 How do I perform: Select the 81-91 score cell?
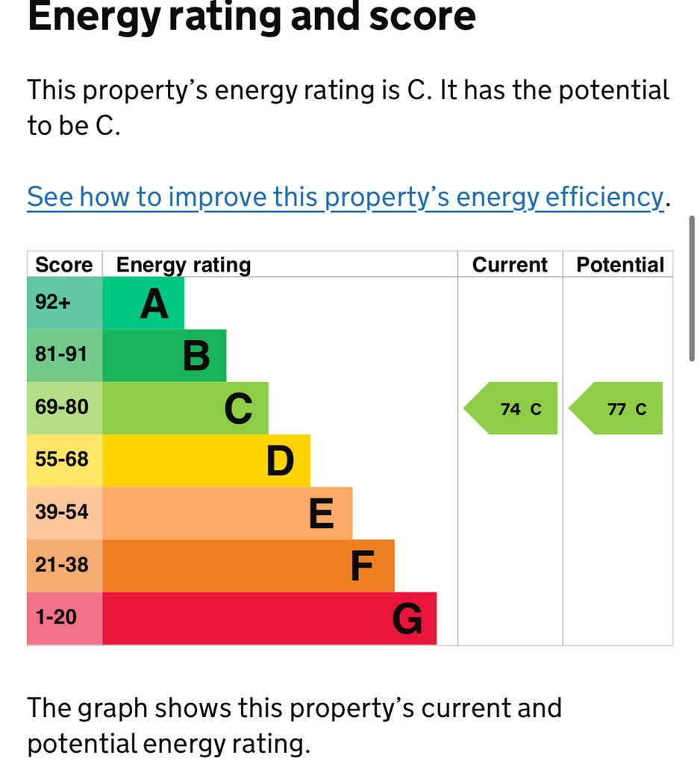click(65, 356)
